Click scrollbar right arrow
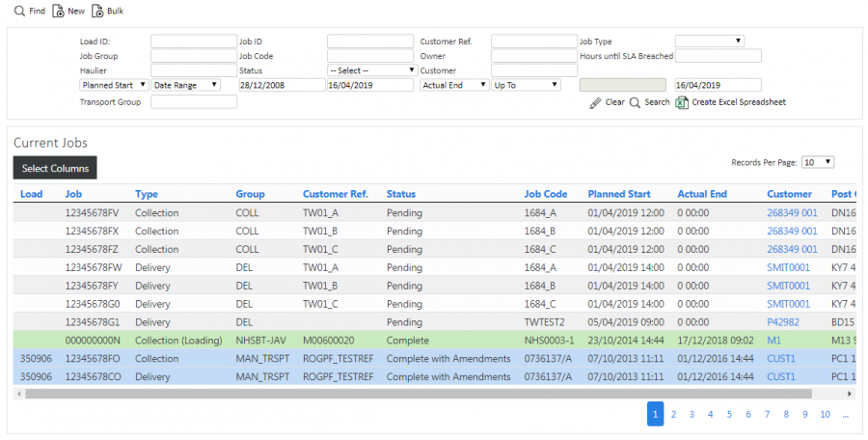Screen dimensions: 868x440 pyautogui.click(x=849, y=394)
